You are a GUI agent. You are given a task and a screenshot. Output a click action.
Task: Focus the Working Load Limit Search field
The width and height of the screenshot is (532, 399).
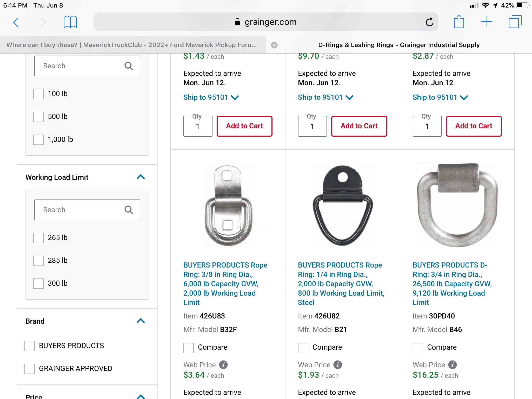(87, 210)
